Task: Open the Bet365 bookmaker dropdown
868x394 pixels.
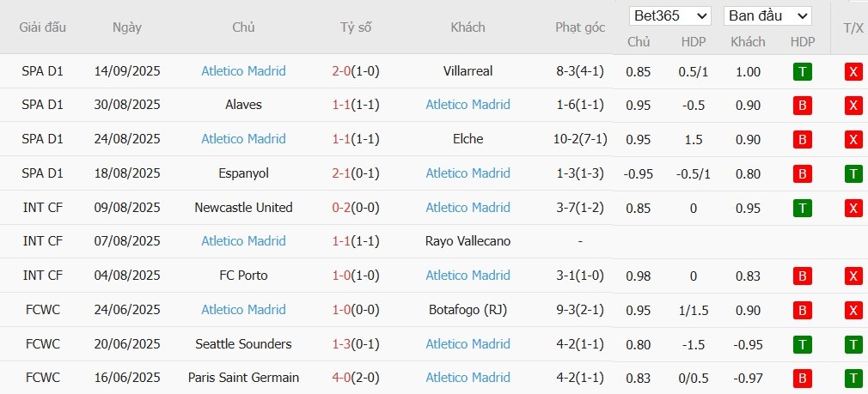Action: [x=670, y=16]
